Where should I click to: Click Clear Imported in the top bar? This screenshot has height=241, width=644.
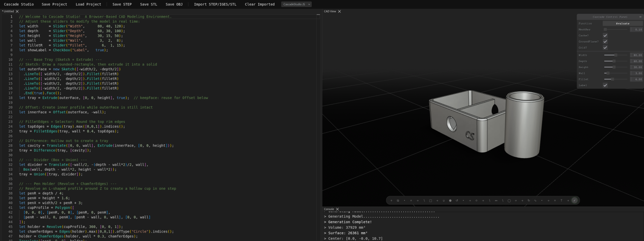[x=260, y=4]
